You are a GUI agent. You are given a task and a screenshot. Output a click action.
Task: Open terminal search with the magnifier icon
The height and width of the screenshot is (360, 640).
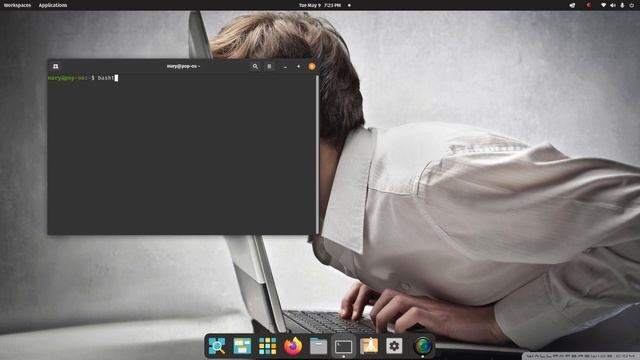pyautogui.click(x=255, y=66)
